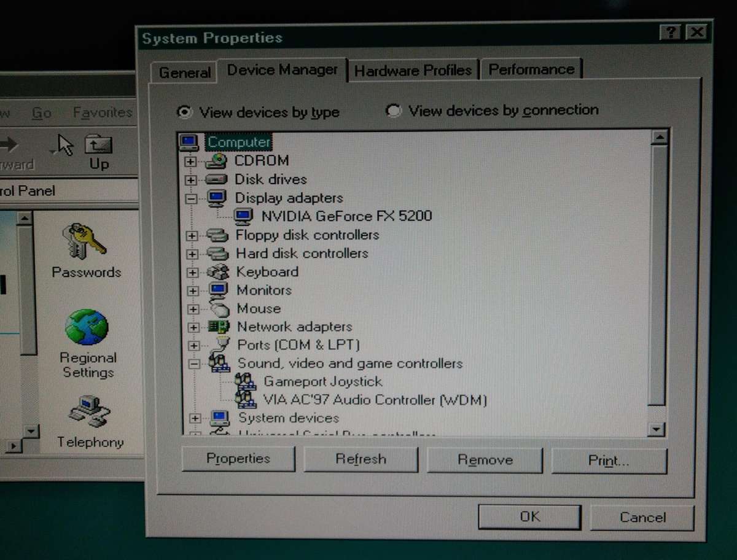Collapse the Display adapters branch

coord(192,198)
